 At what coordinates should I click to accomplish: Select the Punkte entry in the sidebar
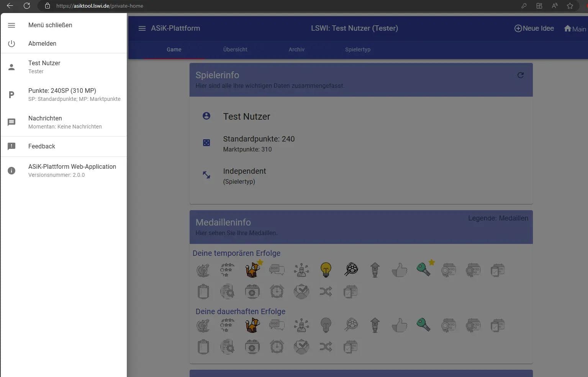pyautogui.click(x=62, y=94)
